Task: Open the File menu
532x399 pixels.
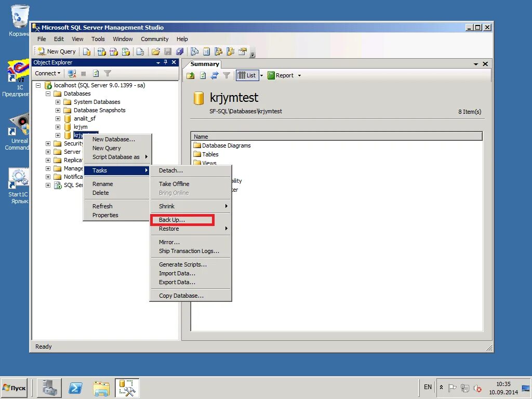Action: pos(42,39)
